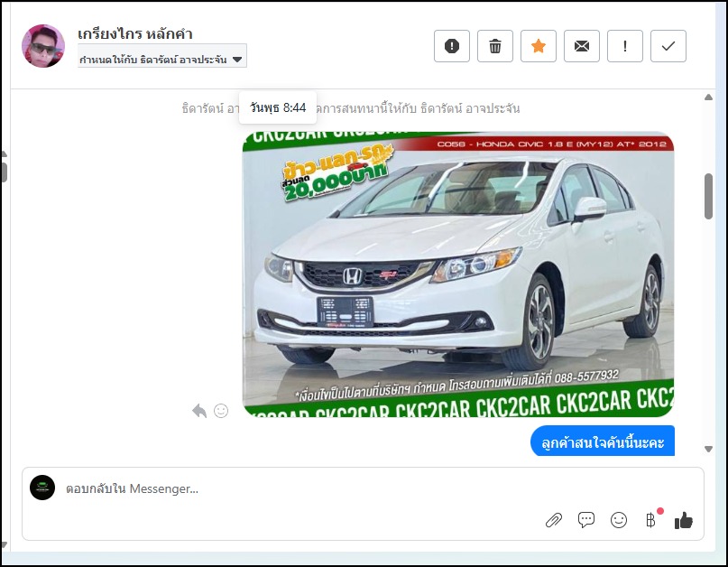
Task: Open the Honda Civic car image
Action: coord(458,274)
